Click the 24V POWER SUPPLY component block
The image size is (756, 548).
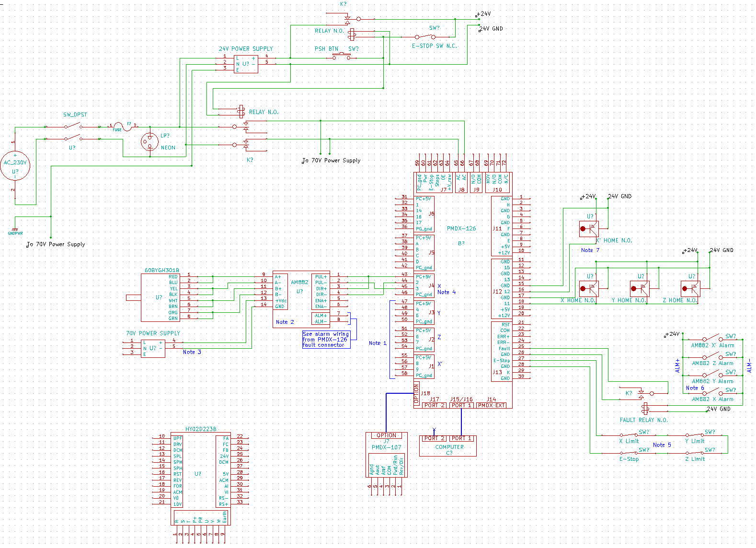point(246,64)
